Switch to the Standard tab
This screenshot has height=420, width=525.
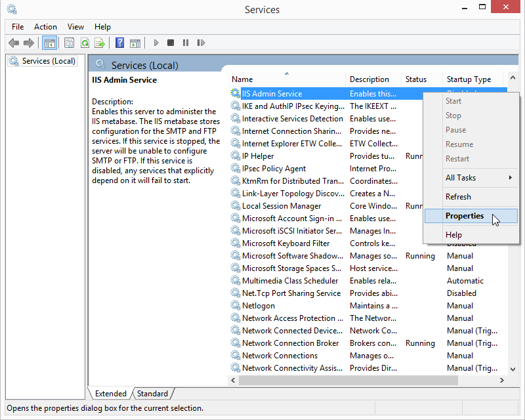(152, 394)
